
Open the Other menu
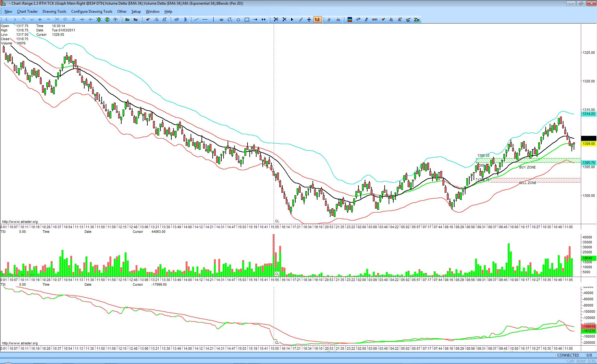(x=122, y=12)
